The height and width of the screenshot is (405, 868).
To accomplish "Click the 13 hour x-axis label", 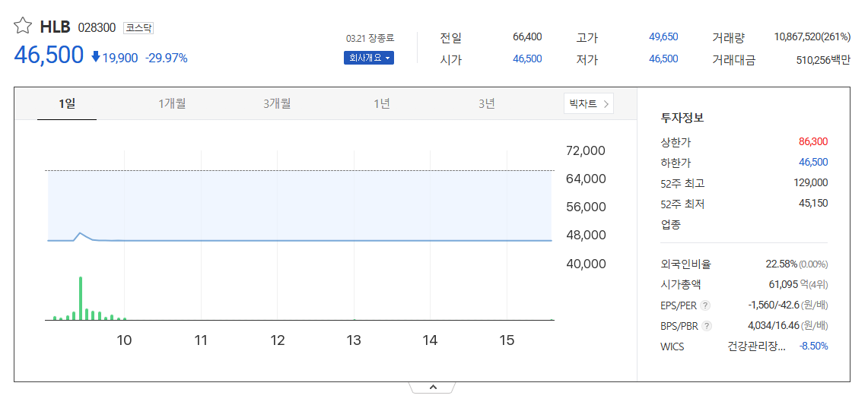I will point(354,340).
